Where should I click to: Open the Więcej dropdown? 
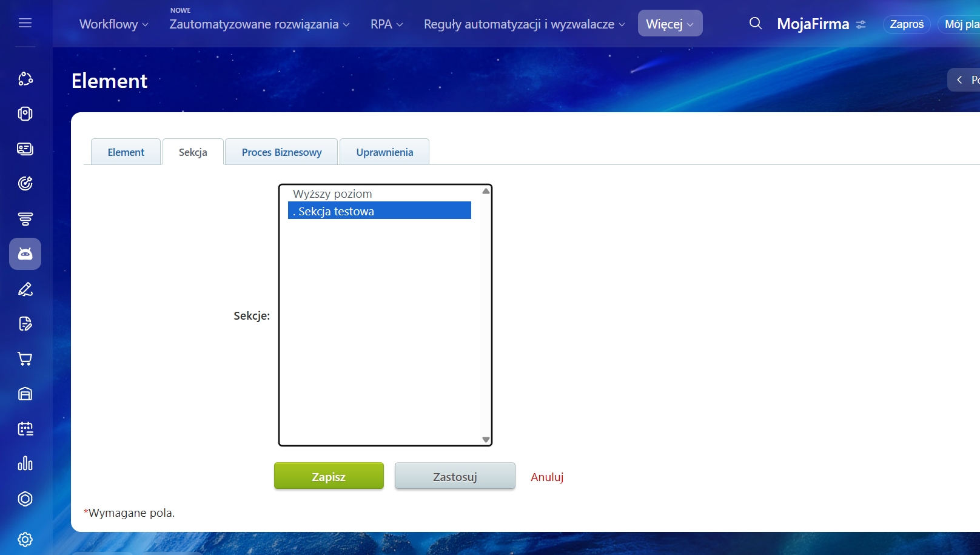coord(670,24)
